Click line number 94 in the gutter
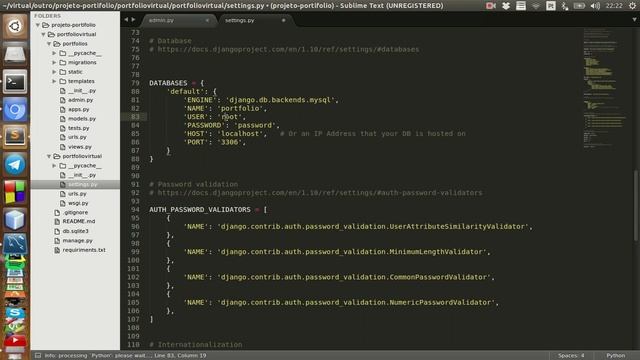 point(135,210)
